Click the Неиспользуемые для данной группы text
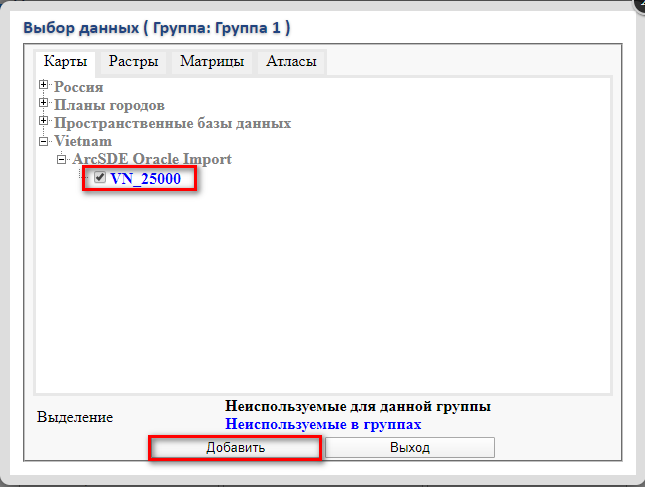Screen dimensions: 645x487 [x=358, y=407]
